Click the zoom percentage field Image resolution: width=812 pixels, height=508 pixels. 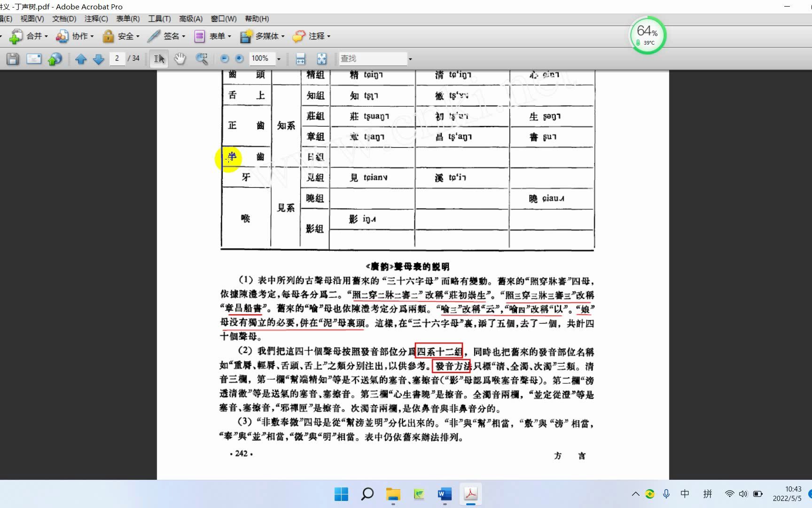(x=262, y=58)
